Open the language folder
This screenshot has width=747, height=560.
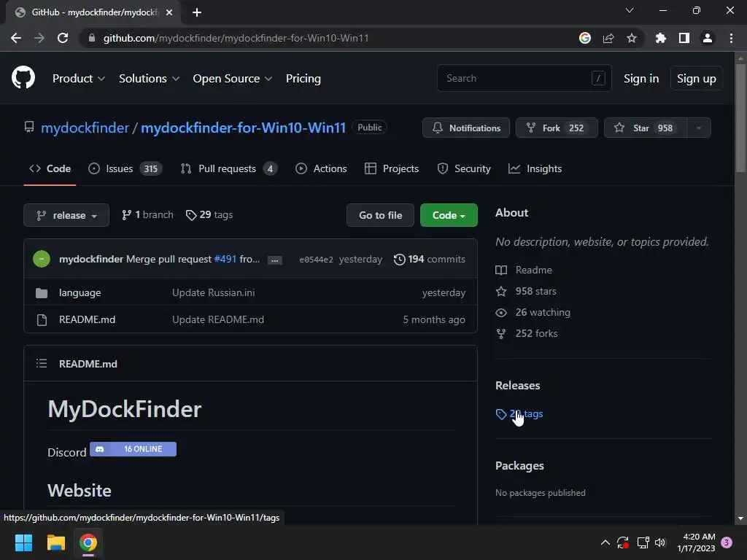point(80,293)
